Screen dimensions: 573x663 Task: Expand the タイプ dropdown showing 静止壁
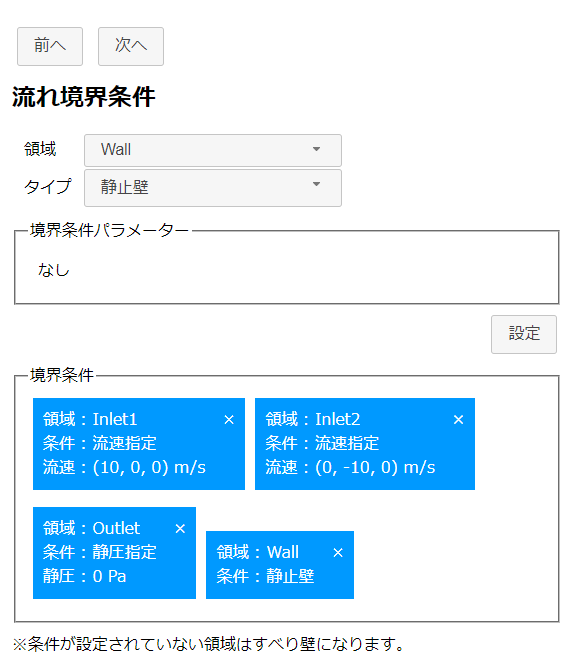[213, 188]
